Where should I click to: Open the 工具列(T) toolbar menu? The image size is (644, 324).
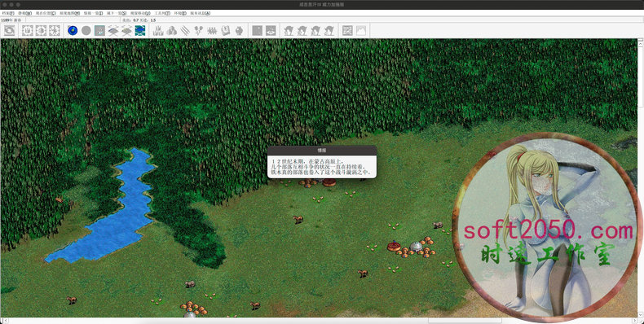click(162, 13)
